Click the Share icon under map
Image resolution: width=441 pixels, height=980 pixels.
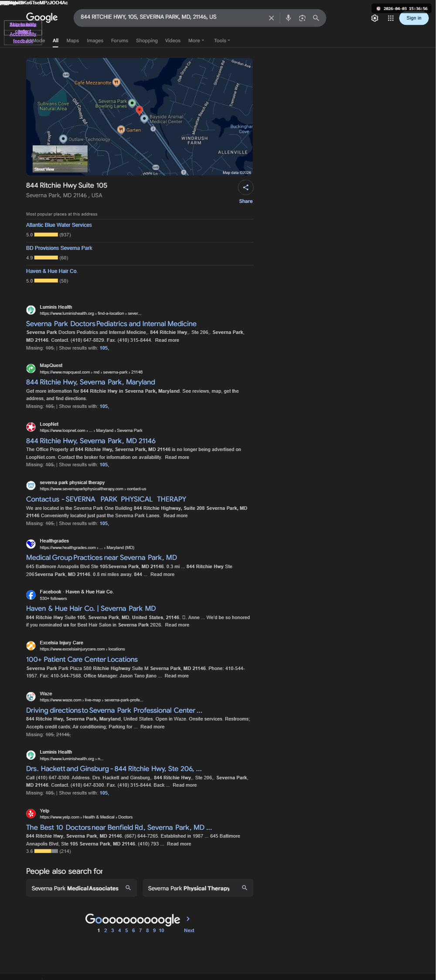tap(246, 187)
